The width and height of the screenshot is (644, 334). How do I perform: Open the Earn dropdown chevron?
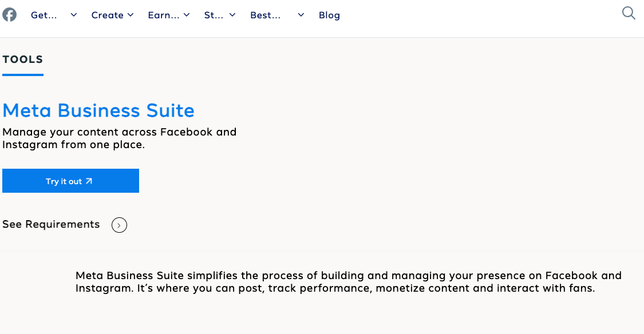click(x=187, y=15)
